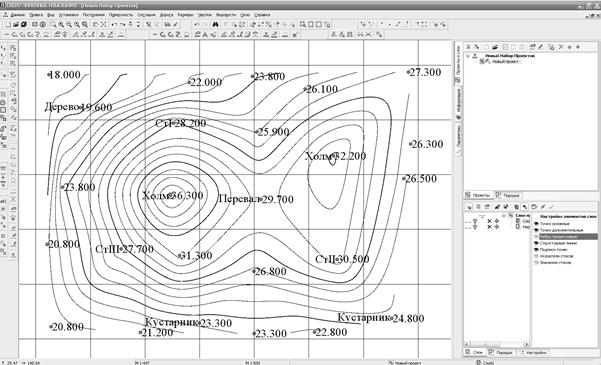601x365 pixels.
Task: Switch to the Слои tab at bottom
Action: click(x=475, y=352)
